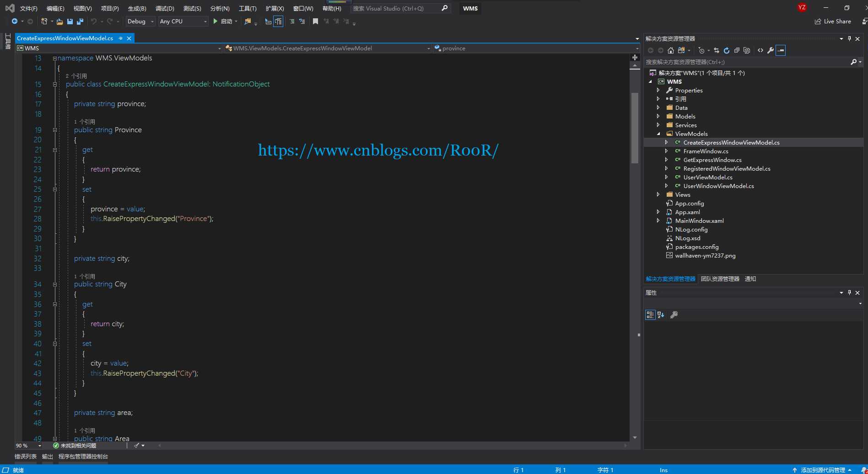Click the property pages wrench in Properties panel
The width and height of the screenshot is (868, 474).
click(x=674, y=315)
